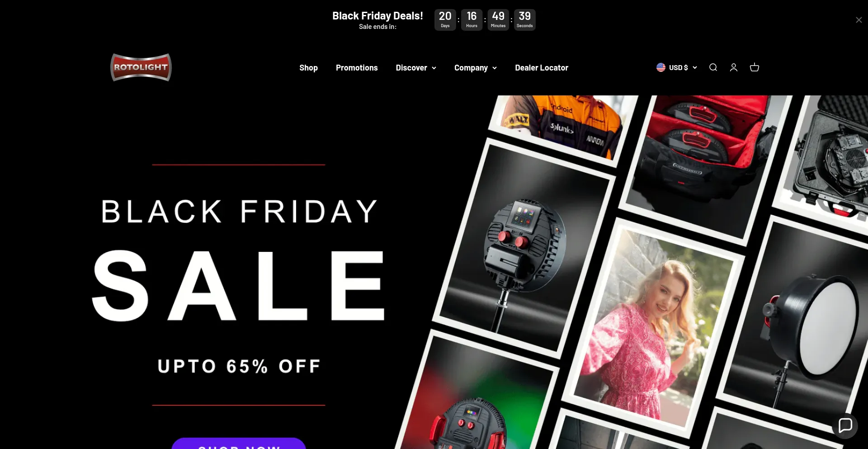The image size is (868, 449).
Task: Click the Black Friday Deals! banner text
Action: [377, 16]
